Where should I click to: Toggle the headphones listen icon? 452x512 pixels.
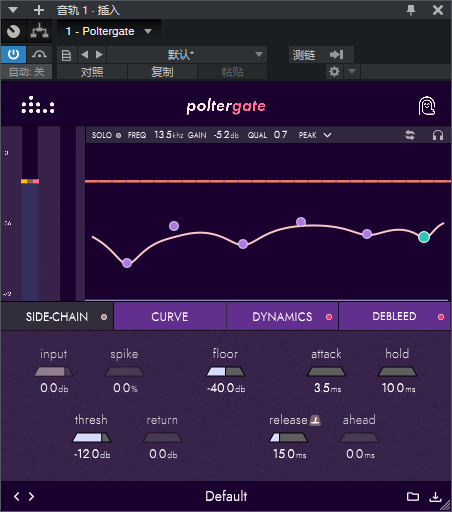tap(438, 135)
